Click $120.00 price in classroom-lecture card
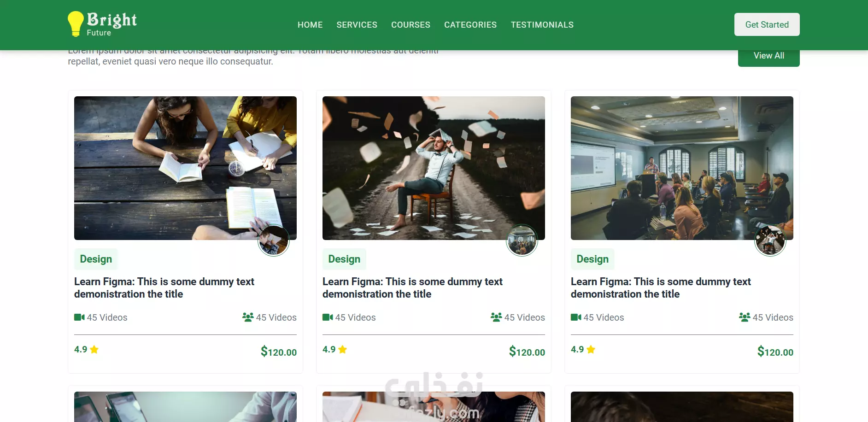The width and height of the screenshot is (868, 422). [x=775, y=352]
